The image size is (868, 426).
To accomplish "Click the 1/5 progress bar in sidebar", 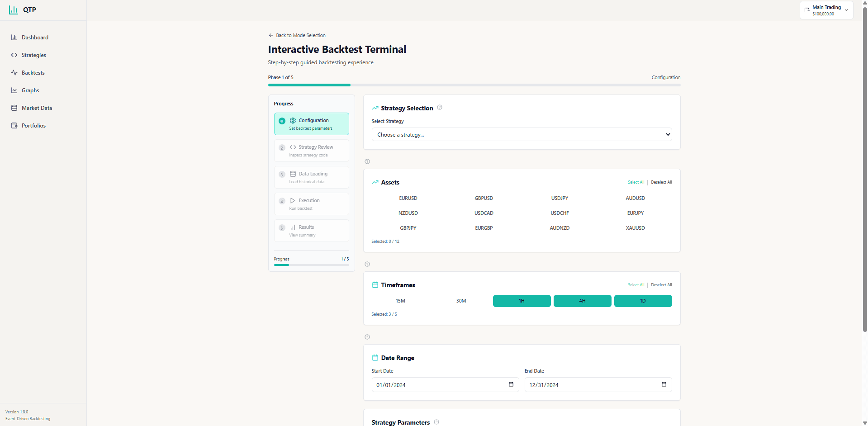I will [311, 265].
